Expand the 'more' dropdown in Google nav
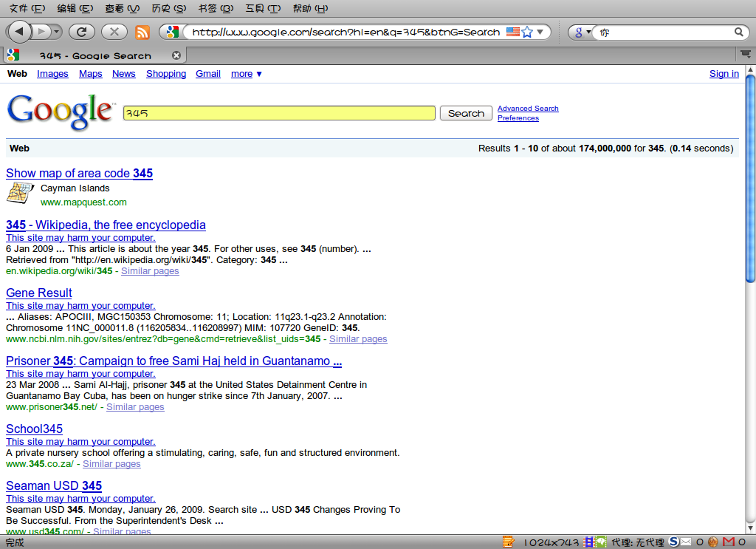This screenshot has width=756, height=549. click(x=247, y=74)
